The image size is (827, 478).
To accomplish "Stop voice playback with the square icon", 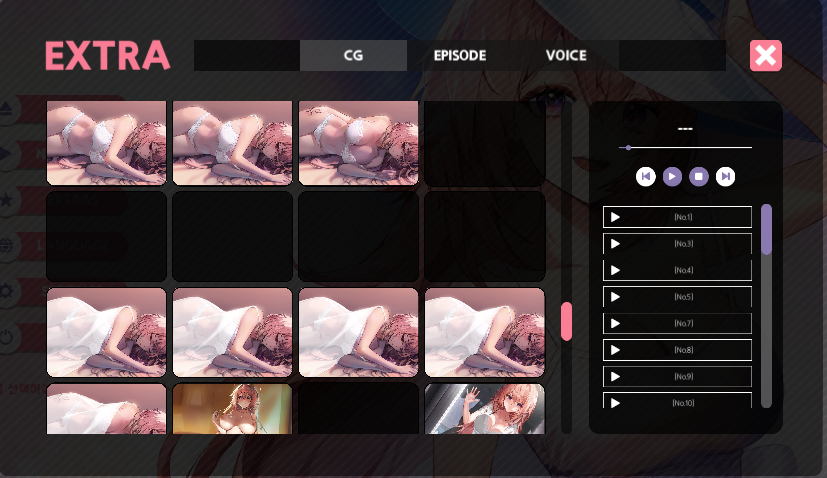I will 699,176.
